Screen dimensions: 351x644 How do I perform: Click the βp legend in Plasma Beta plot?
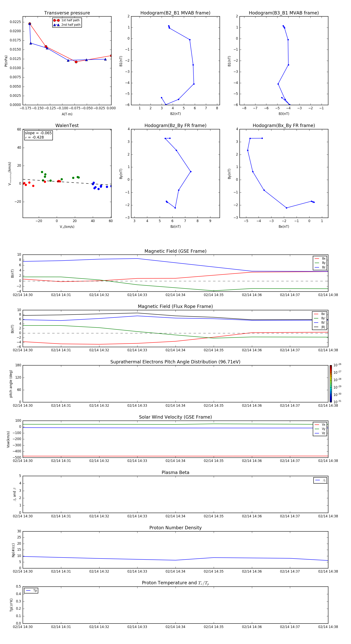320,480
